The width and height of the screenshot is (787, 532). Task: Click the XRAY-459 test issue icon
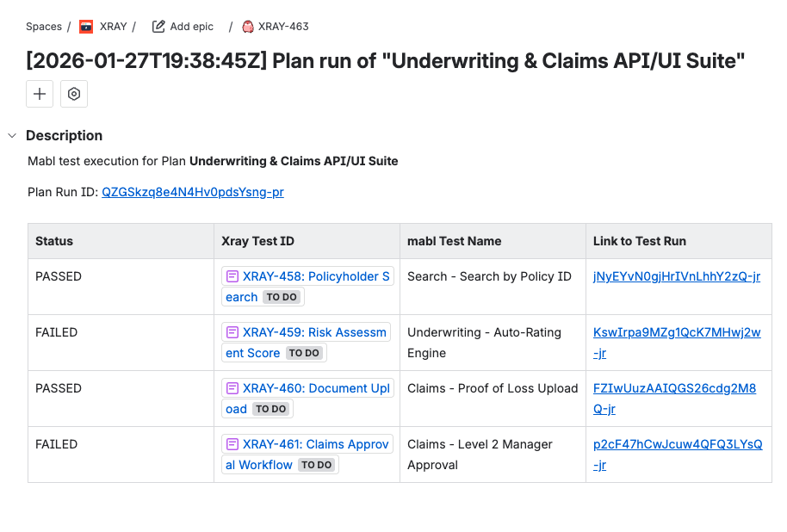[232, 332]
